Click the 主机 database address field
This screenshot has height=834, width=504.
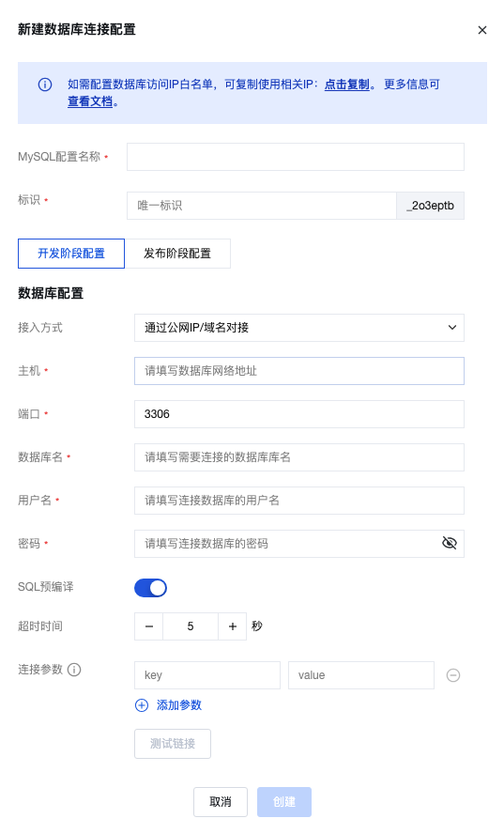coord(298,371)
